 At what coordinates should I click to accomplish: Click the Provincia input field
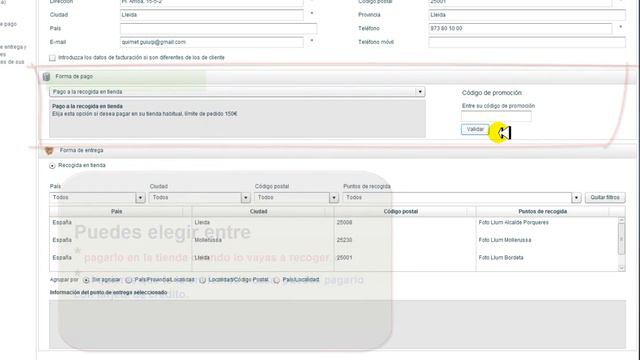coord(527,15)
